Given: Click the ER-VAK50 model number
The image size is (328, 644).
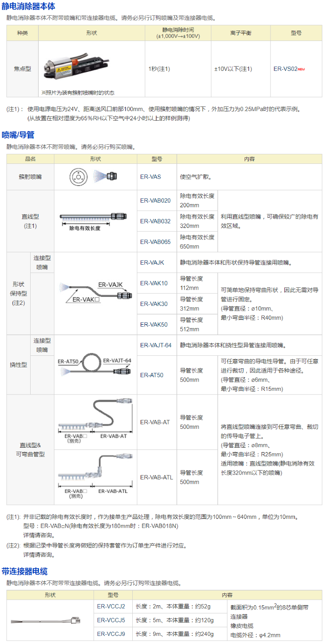Looking at the screenshot, I should 154,324.
